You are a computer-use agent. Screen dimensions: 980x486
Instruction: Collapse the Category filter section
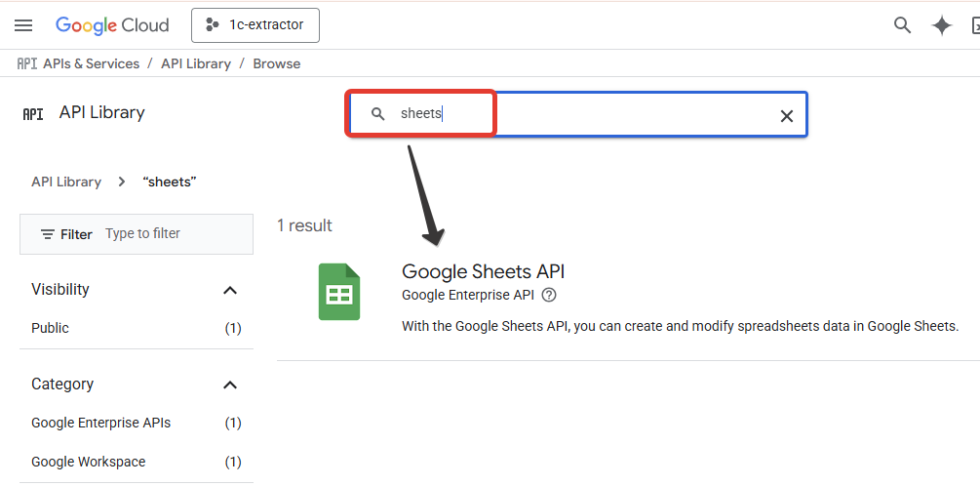[230, 385]
